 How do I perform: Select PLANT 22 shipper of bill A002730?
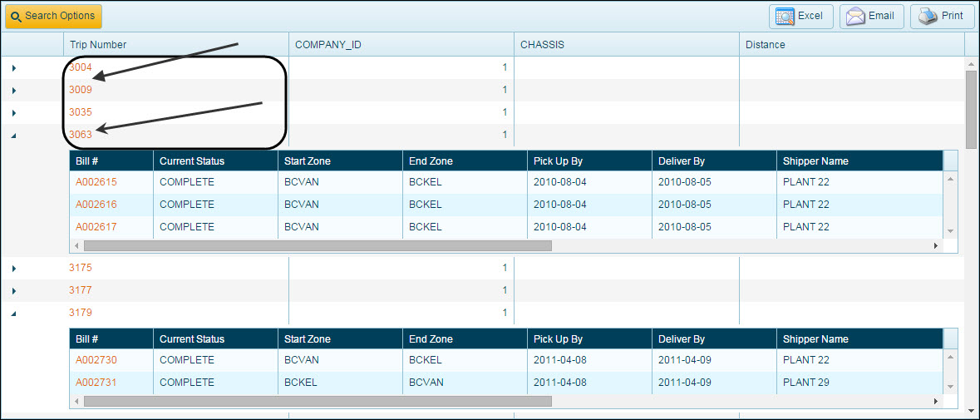coord(805,360)
